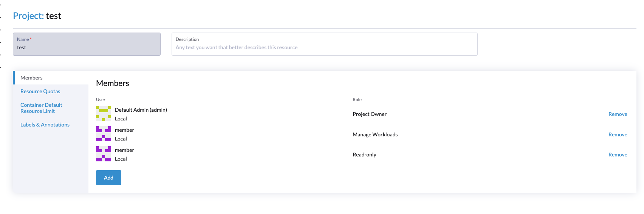Screen dimensions: 644x214
Task: Click member name in Read-only row
Action: (x=124, y=150)
